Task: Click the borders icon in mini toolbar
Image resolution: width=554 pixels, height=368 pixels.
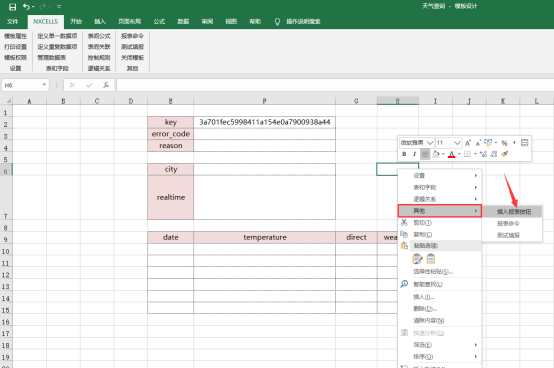Action: tap(467, 154)
